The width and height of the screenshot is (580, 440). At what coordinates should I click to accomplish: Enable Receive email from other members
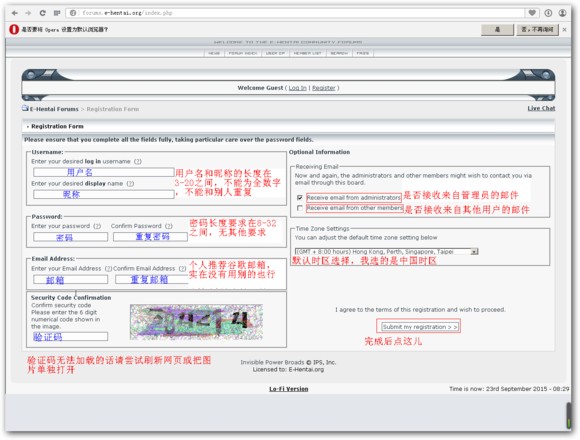tap(300, 208)
